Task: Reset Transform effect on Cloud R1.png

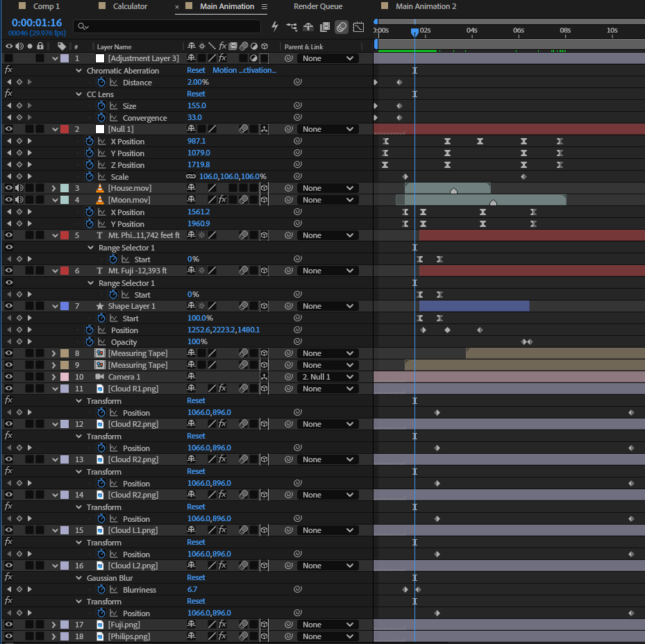Action: point(196,400)
